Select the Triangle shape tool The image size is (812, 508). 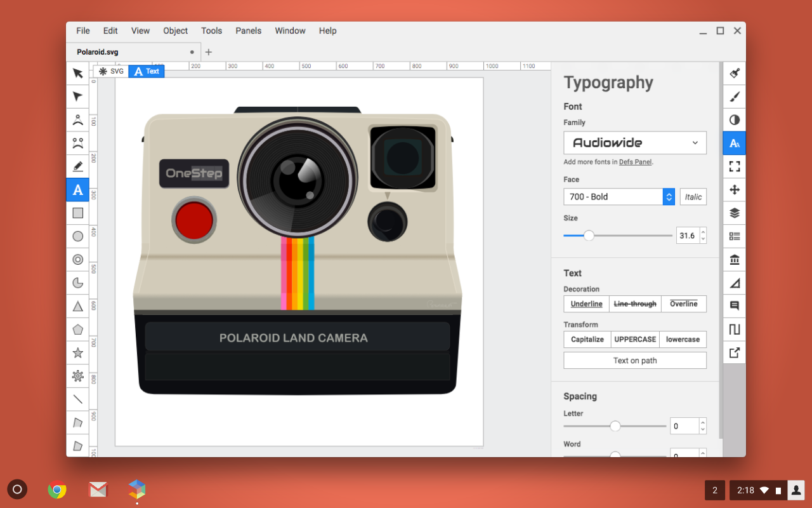pyautogui.click(x=77, y=306)
